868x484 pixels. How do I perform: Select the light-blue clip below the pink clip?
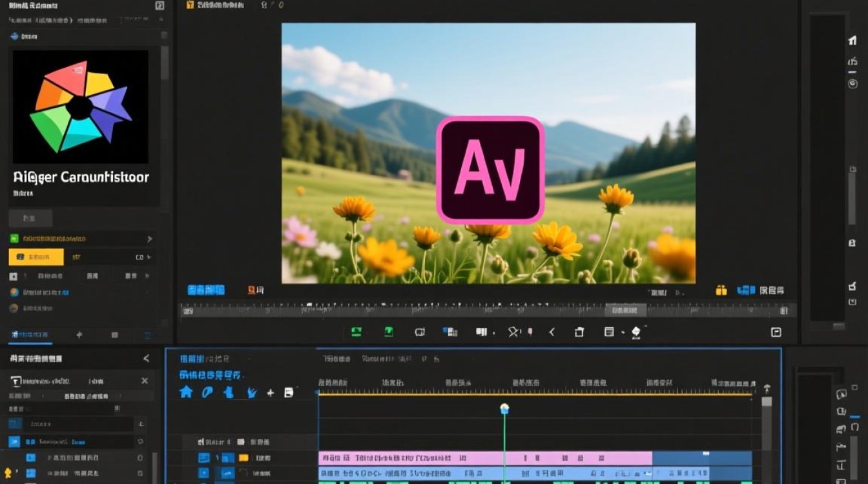tap(513, 474)
